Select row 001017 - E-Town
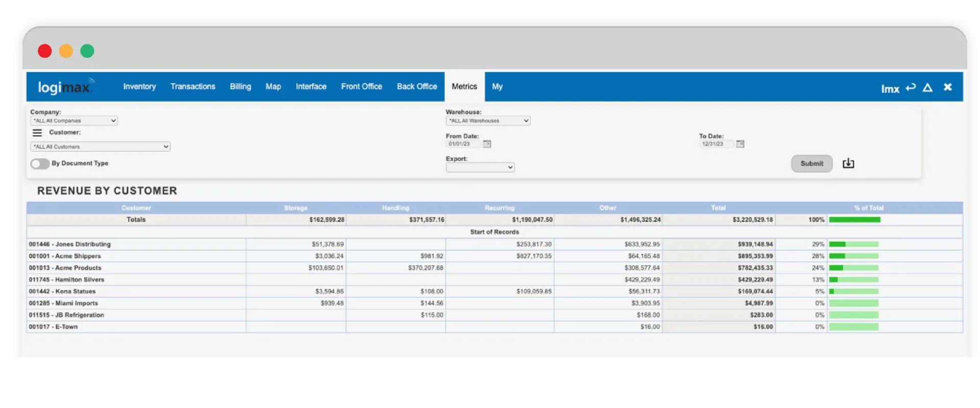This screenshot has width=980, height=408. coord(495,327)
